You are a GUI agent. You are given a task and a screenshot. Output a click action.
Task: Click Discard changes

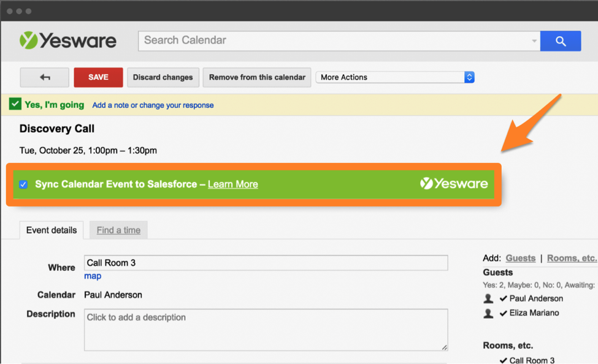pos(163,77)
